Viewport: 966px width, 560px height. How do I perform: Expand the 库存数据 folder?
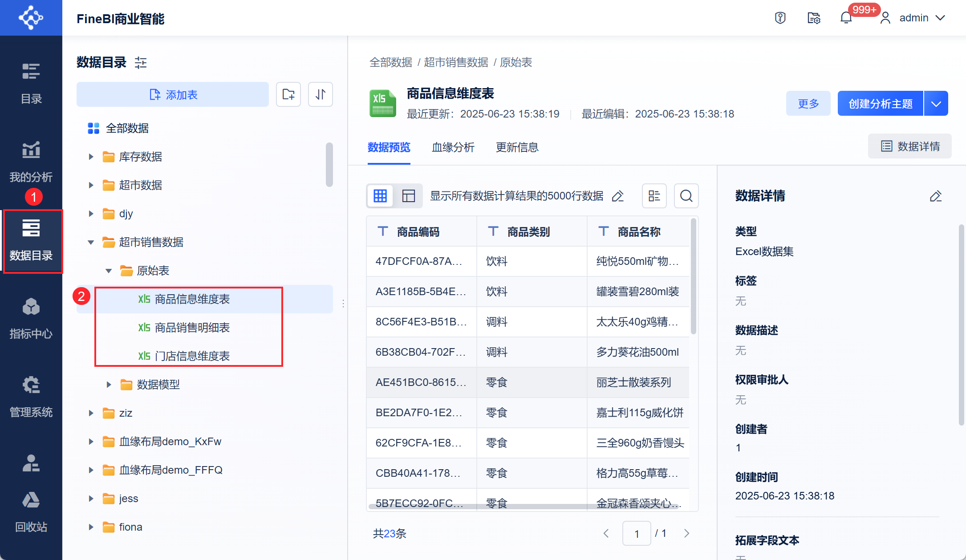pos(91,157)
